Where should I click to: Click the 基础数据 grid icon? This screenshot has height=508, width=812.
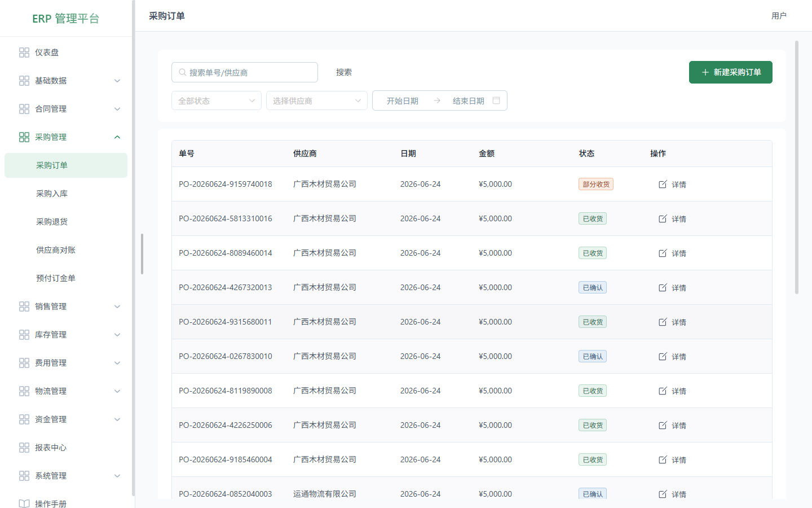tap(24, 81)
